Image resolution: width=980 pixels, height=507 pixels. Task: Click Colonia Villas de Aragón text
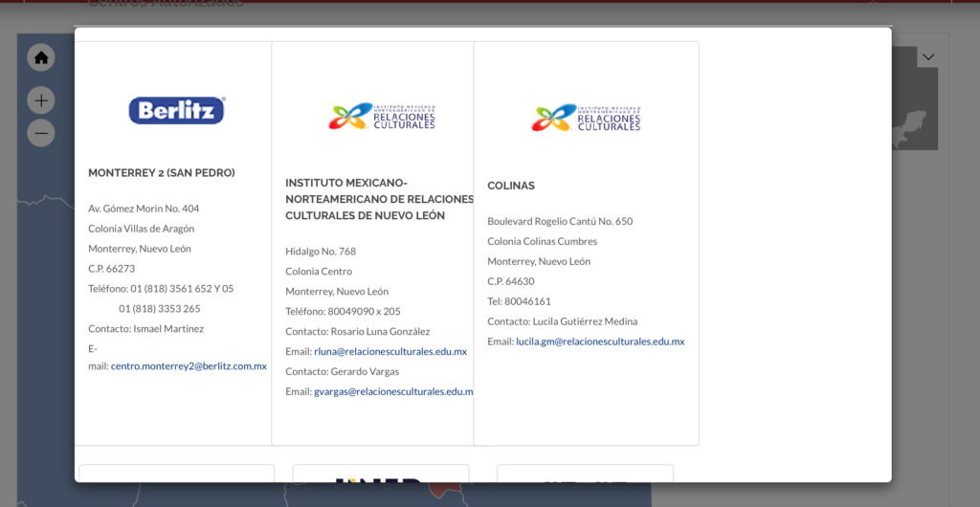(142, 229)
